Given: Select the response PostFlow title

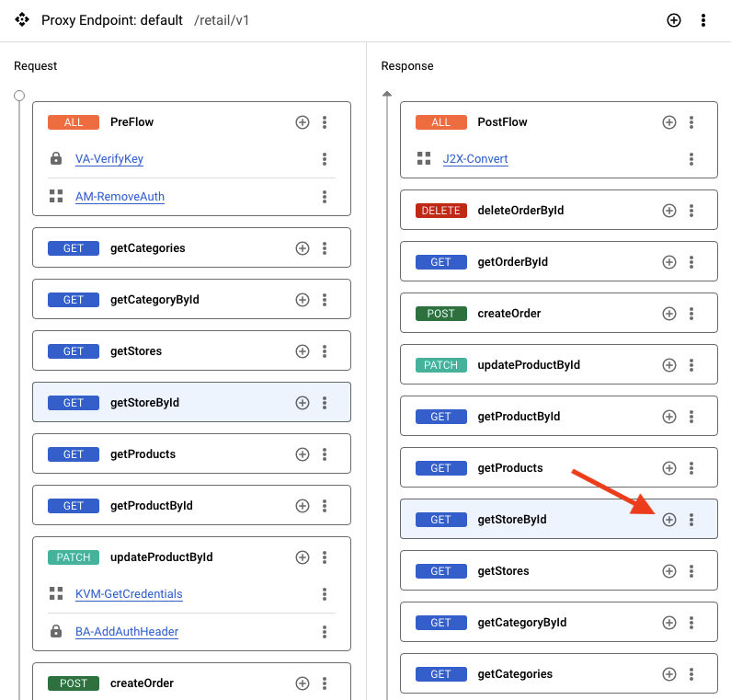Looking at the screenshot, I should (x=502, y=122).
